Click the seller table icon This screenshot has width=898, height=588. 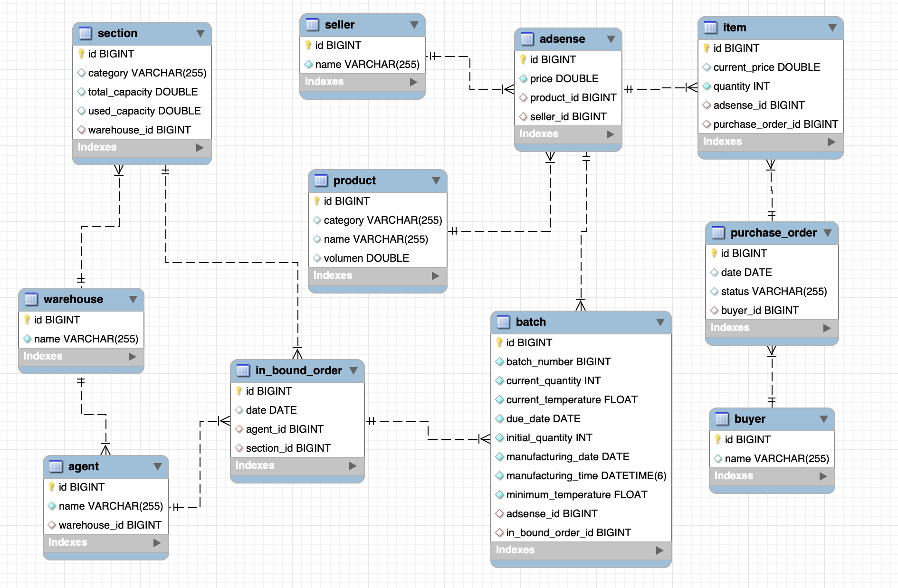tap(313, 25)
